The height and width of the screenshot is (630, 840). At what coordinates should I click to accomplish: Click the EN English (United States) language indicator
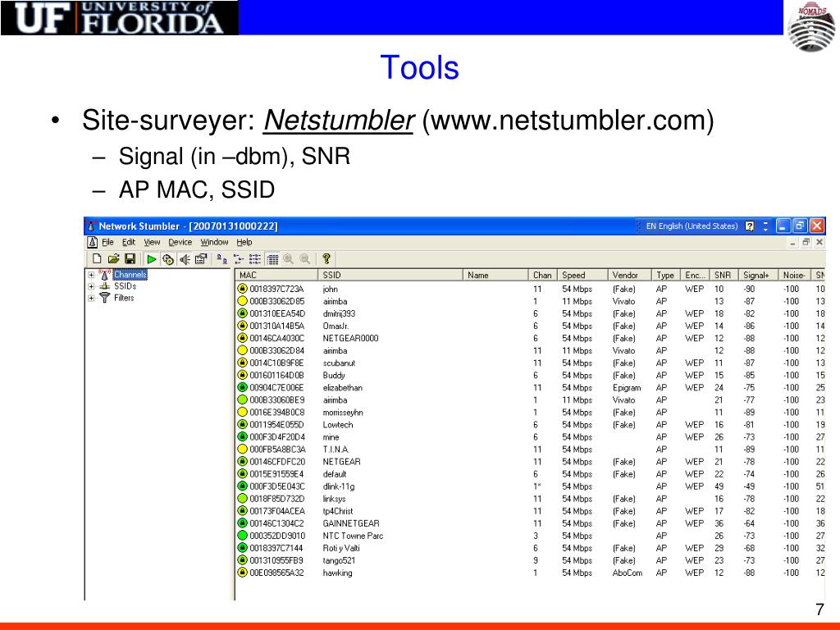[692, 226]
